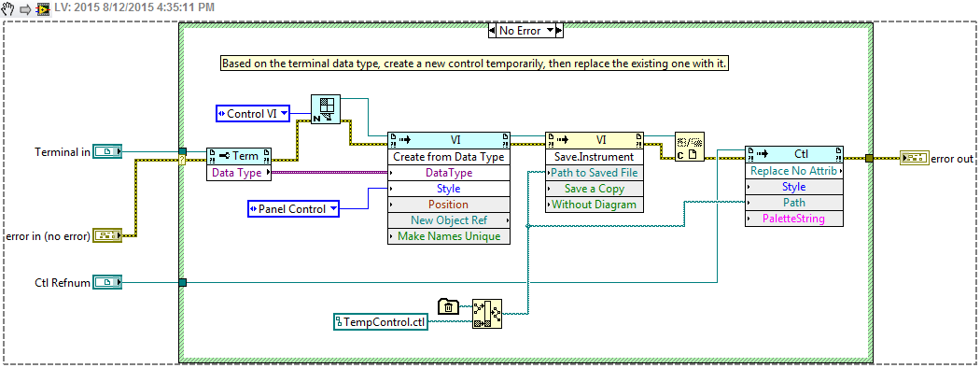Click the Term property node header
The height and width of the screenshot is (368, 980).
pos(239,156)
